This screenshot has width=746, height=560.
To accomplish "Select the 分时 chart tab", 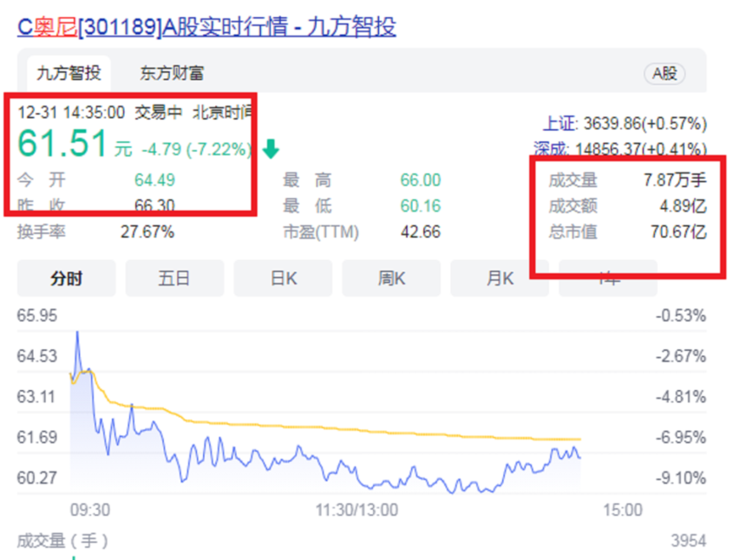I will (67, 278).
